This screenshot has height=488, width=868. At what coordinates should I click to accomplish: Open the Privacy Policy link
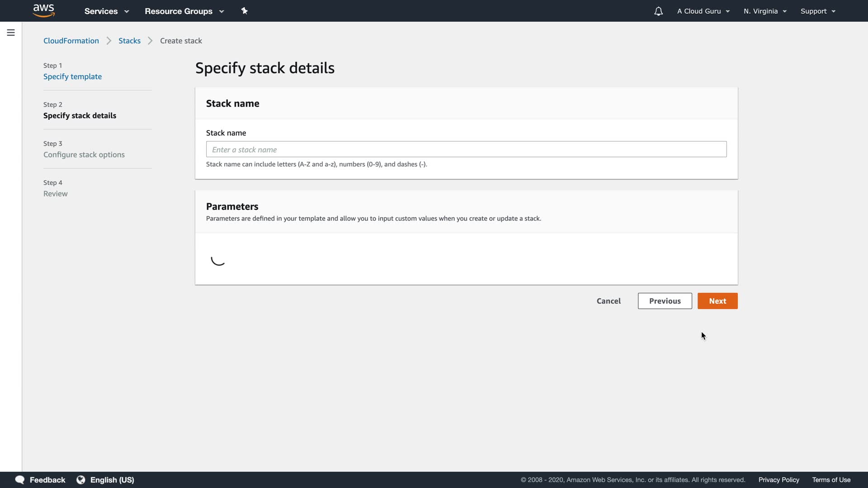(778, 480)
